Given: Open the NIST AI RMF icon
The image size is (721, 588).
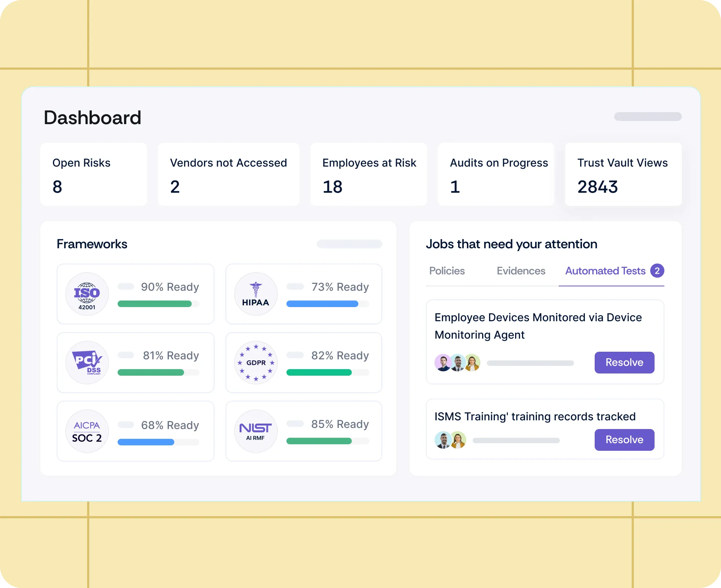Looking at the screenshot, I should (256, 431).
